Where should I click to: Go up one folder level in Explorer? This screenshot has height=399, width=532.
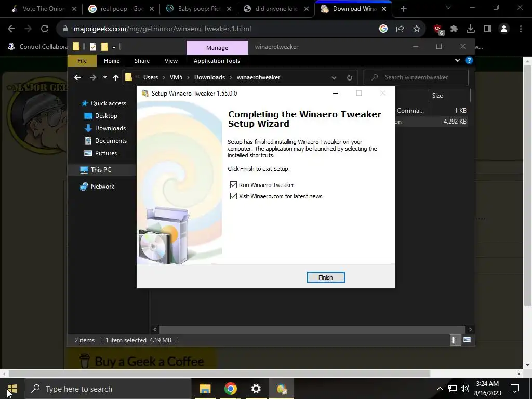(116, 78)
